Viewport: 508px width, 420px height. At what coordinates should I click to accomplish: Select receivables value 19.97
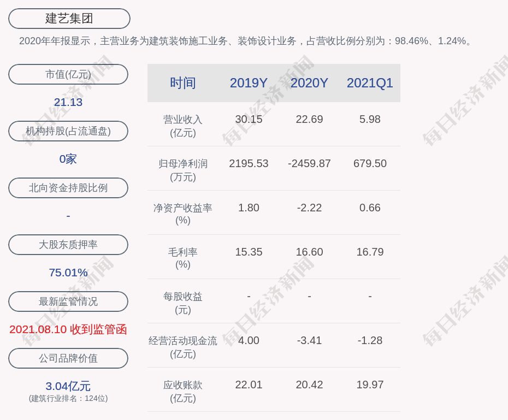point(370,384)
